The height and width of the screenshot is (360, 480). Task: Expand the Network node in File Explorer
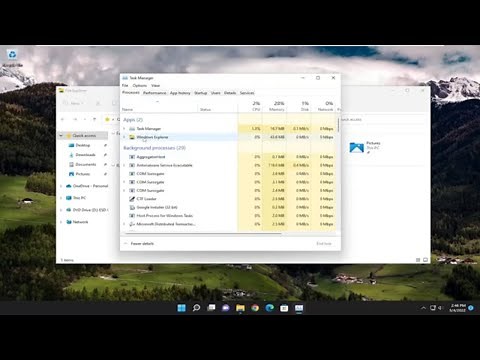(61, 222)
